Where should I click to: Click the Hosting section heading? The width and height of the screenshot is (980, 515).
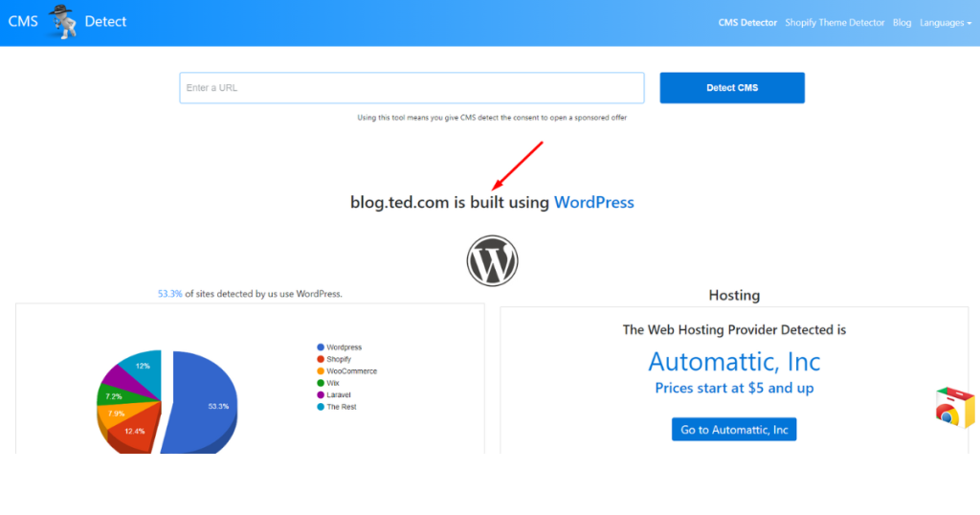[x=734, y=295]
